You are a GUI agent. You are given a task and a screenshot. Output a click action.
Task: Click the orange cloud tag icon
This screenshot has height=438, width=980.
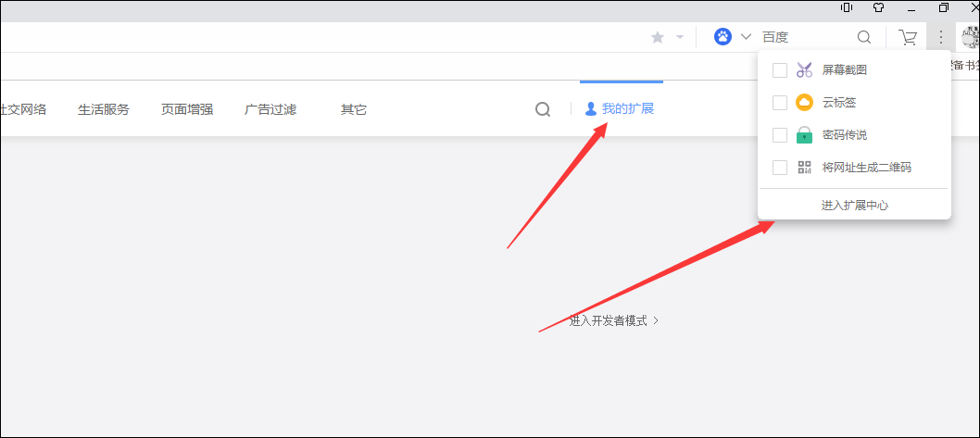tap(804, 103)
